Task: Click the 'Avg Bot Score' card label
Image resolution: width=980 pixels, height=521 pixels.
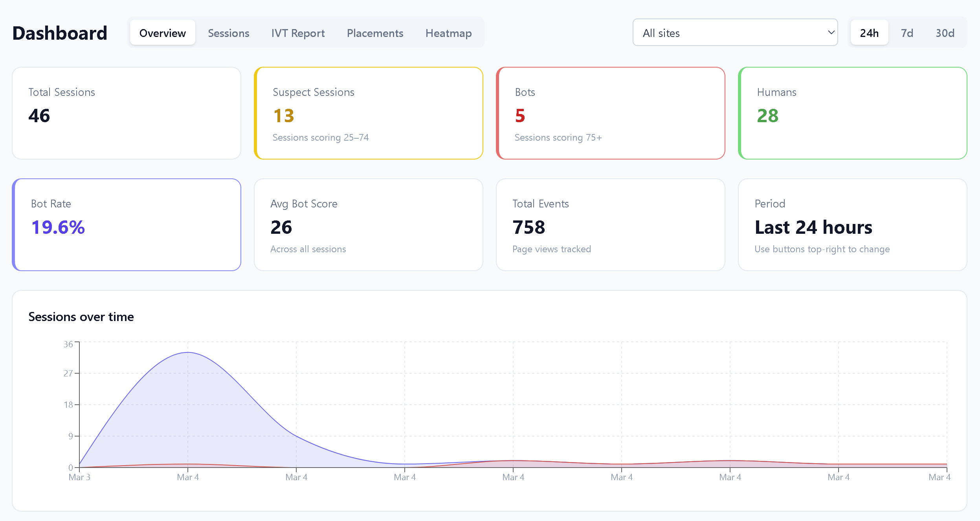Action: (x=304, y=204)
